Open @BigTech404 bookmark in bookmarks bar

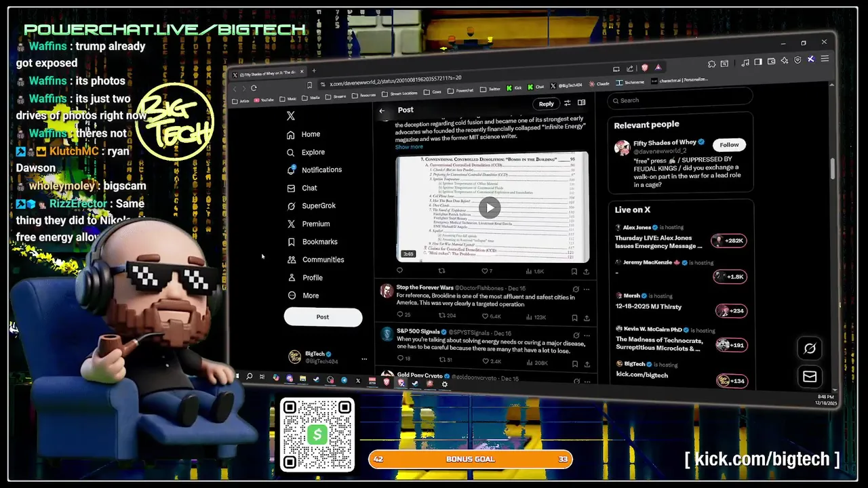[x=567, y=85]
